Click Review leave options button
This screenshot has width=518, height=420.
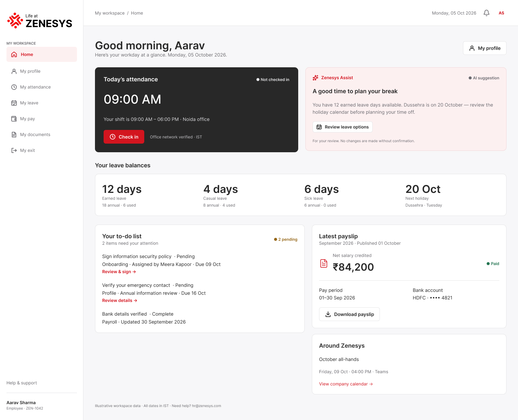[x=342, y=127]
